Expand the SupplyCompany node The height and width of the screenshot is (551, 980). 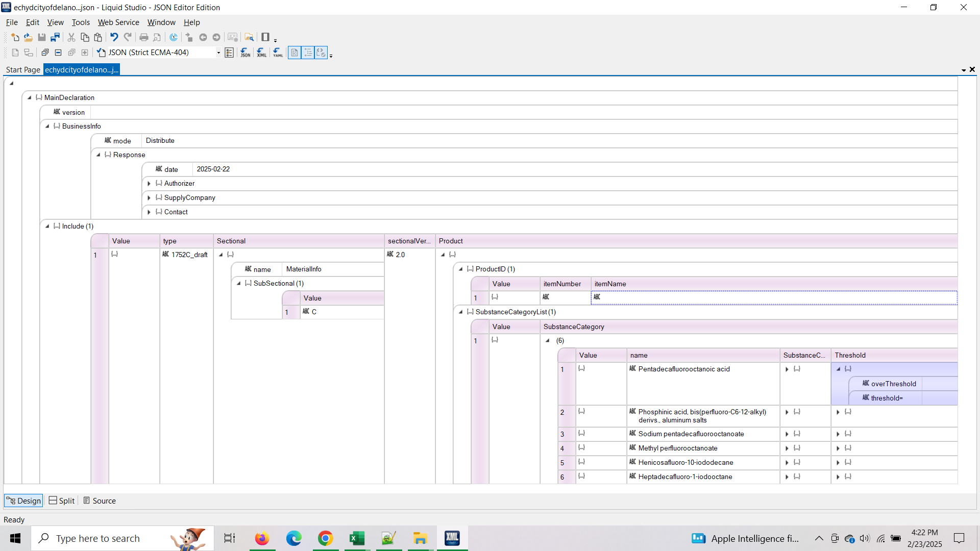[149, 198]
